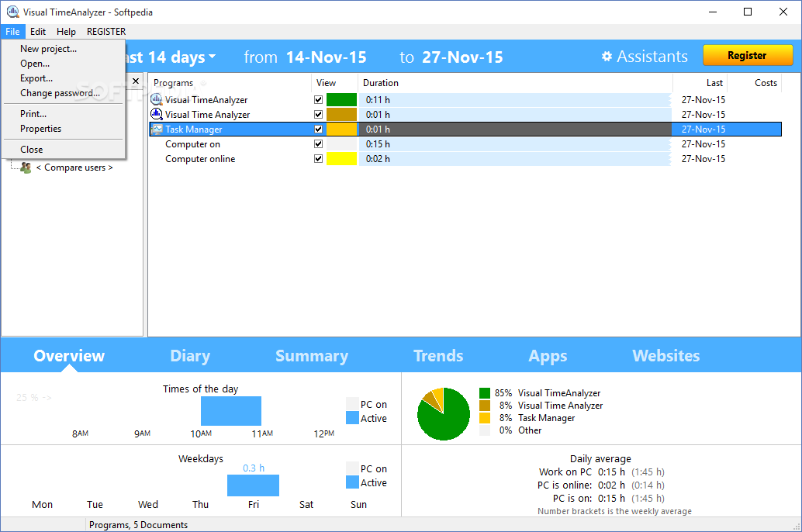The width and height of the screenshot is (802, 532).
Task: Choose Export... from File menu
Action: [x=64, y=78]
